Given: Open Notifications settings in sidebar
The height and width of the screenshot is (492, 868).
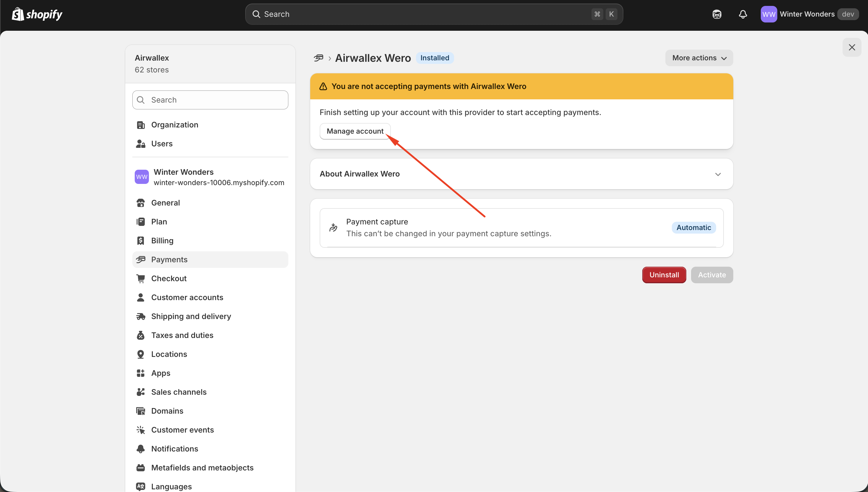Looking at the screenshot, I should 210,449.
